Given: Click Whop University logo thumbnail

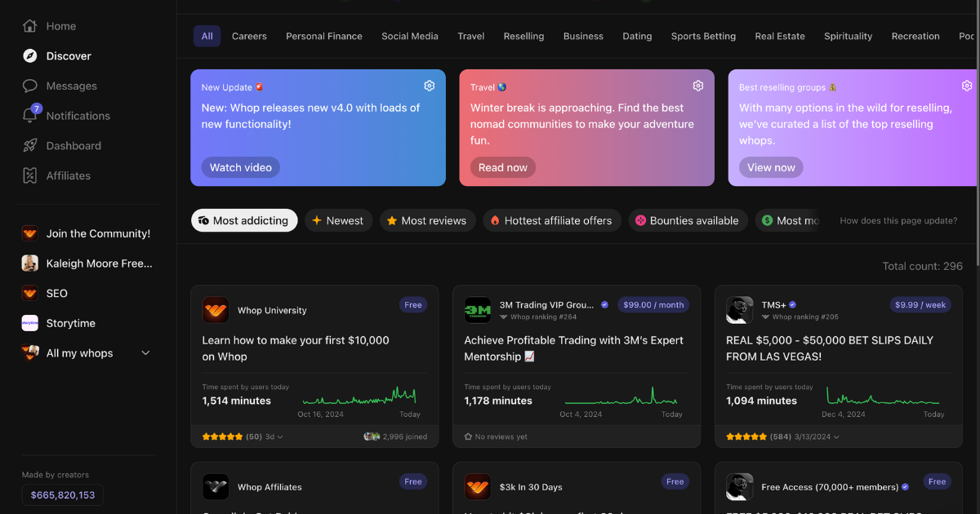Looking at the screenshot, I should 216,310.
